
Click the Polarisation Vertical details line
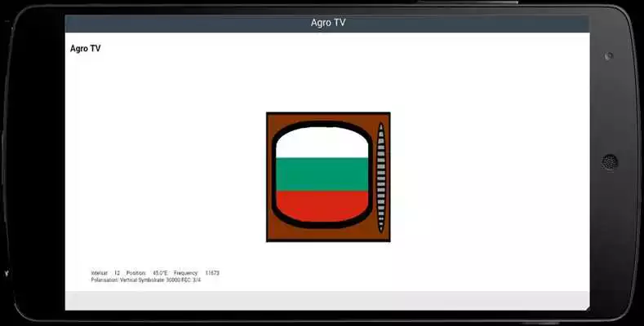(x=146, y=280)
